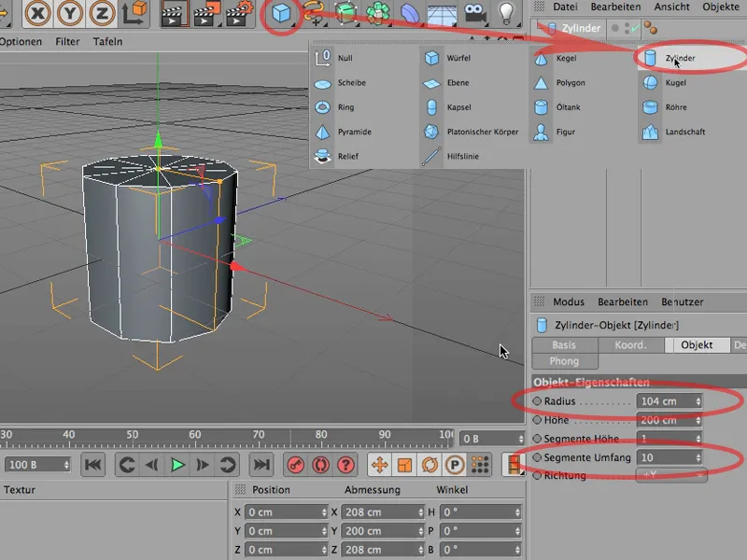
Task: Toggle Zylinder visibility dots in object manager
Action: pyautogui.click(x=627, y=29)
